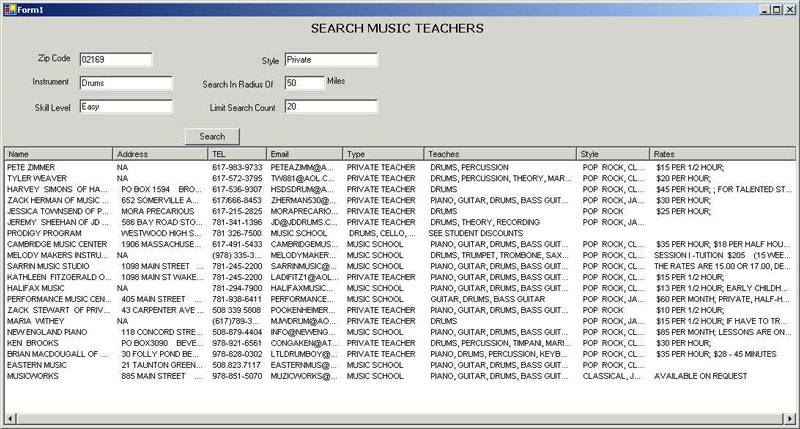Click phone number 508.823.7117
800x429 pixels.
click(236, 365)
